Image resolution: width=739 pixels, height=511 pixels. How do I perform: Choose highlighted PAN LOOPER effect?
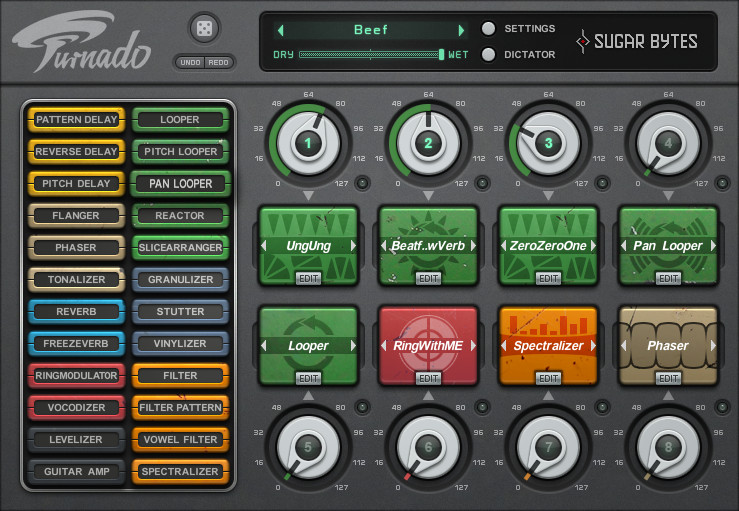click(x=181, y=184)
